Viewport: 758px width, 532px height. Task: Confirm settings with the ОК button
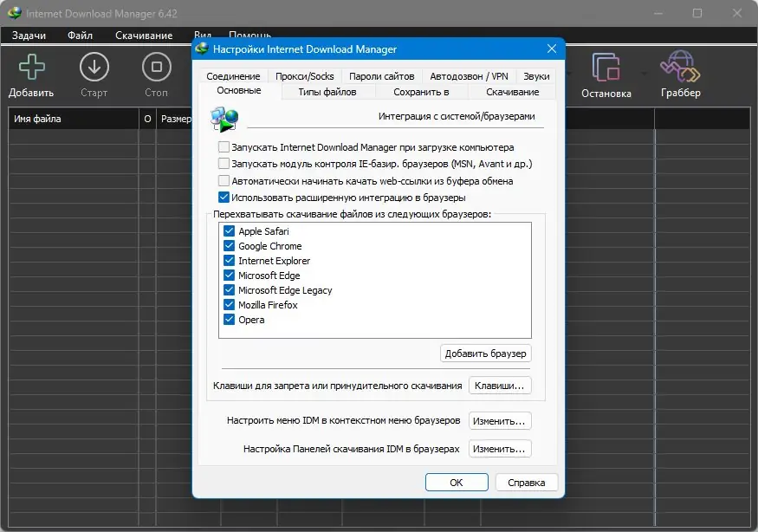[x=457, y=483]
